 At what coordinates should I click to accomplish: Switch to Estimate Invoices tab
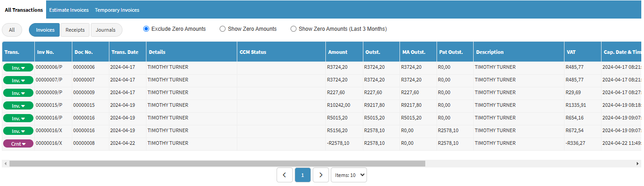click(69, 10)
